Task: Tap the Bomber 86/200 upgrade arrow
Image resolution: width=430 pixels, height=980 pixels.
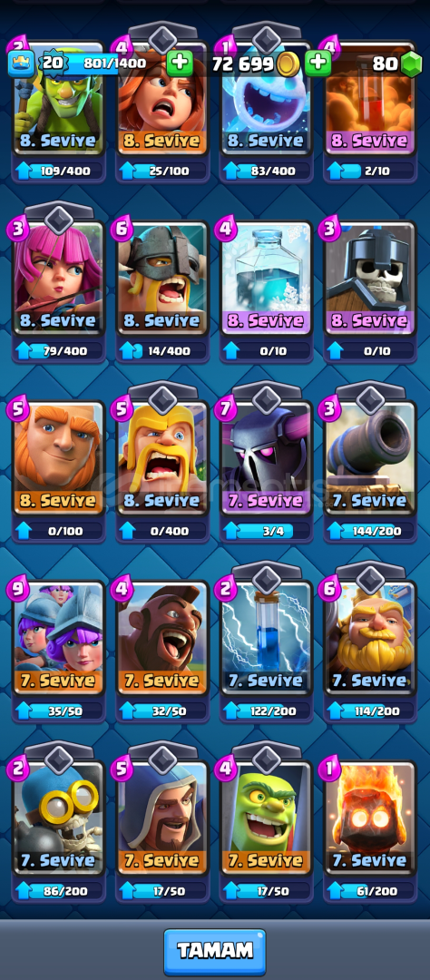Action: (x=24, y=891)
